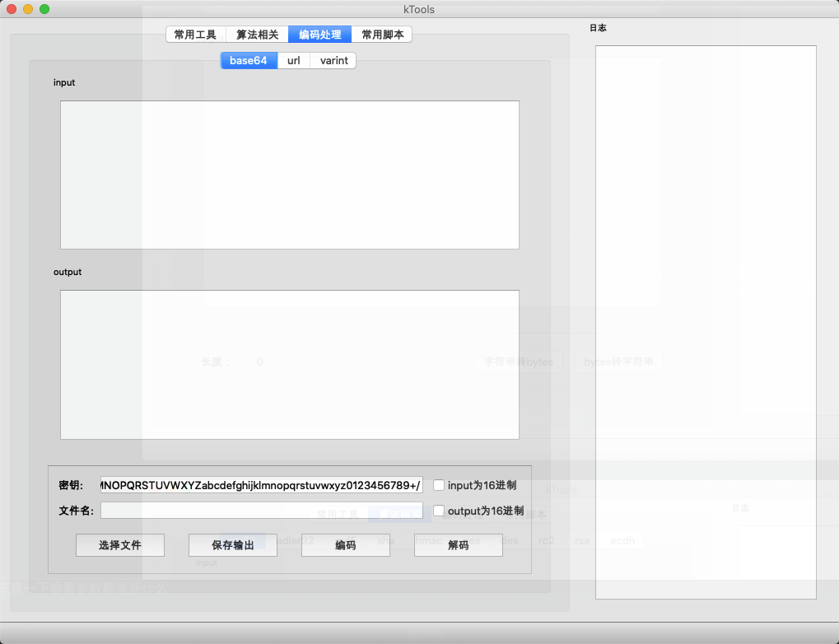Click the 密钥: label
Screen dimensions: 839x644
(71, 485)
